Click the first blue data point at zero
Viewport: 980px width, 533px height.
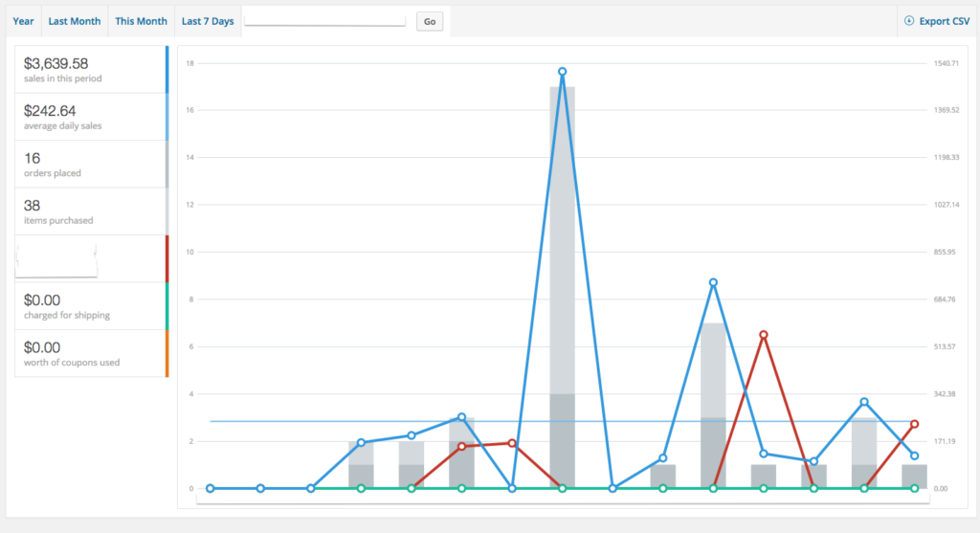[x=210, y=489]
